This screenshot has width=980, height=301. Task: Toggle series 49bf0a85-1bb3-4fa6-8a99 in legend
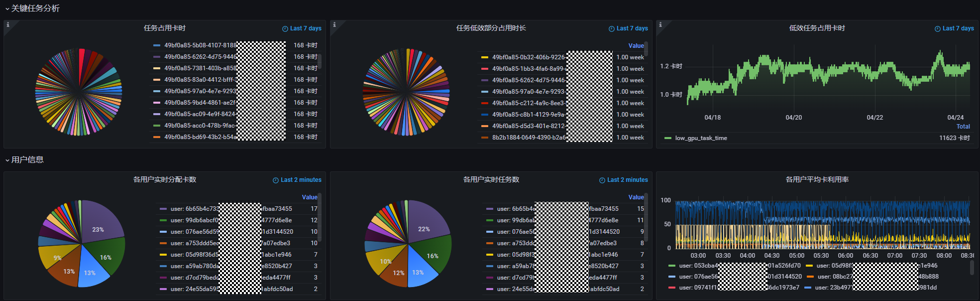pyautogui.click(x=529, y=69)
